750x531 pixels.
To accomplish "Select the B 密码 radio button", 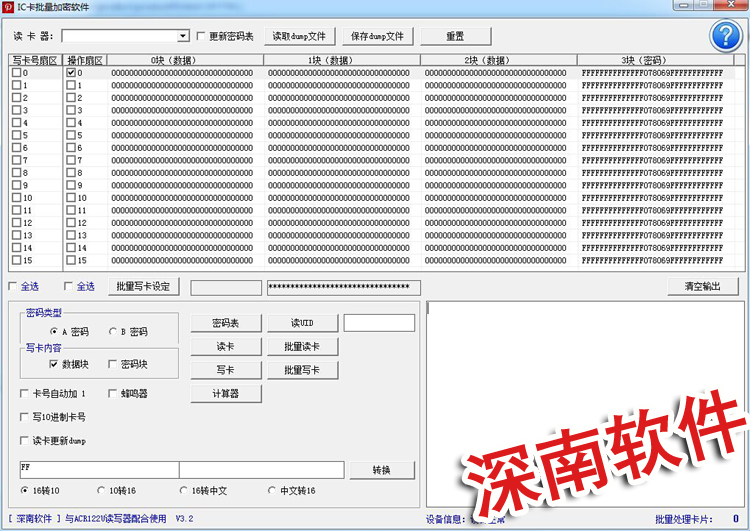I will click(x=113, y=332).
